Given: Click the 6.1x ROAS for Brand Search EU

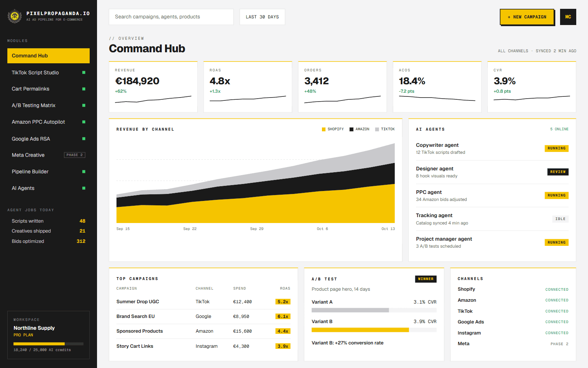Looking at the screenshot, I should 283,316.
